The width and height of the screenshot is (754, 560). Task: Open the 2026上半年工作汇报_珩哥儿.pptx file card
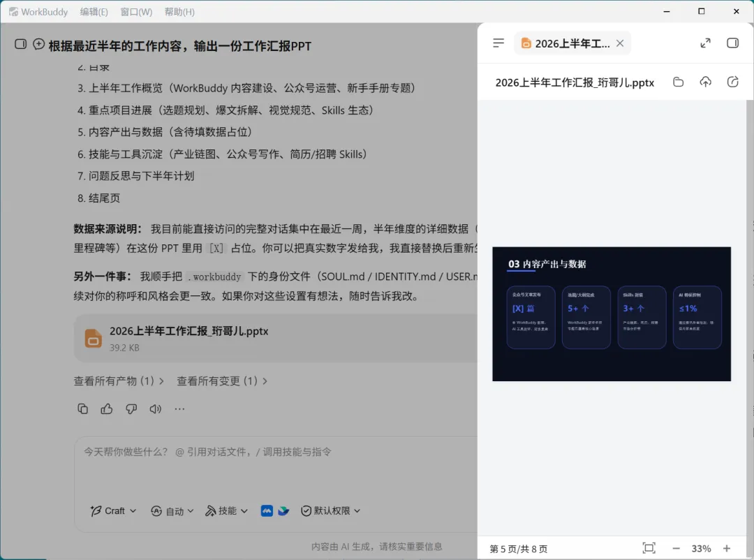pyautogui.click(x=276, y=338)
